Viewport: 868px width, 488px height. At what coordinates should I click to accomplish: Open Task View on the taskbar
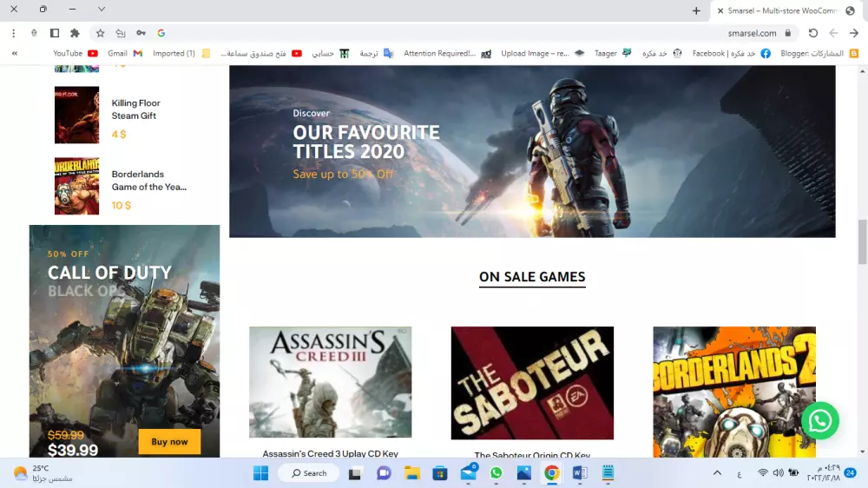[x=355, y=473]
